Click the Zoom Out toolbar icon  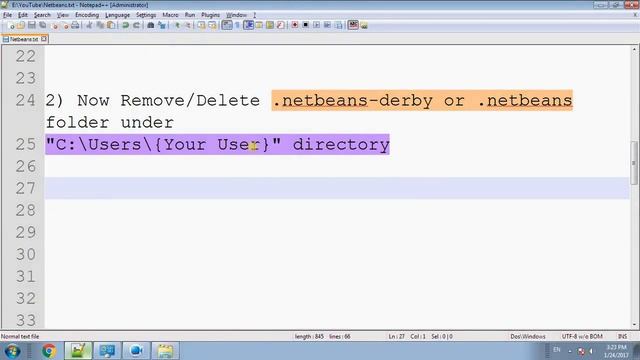[188, 25]
